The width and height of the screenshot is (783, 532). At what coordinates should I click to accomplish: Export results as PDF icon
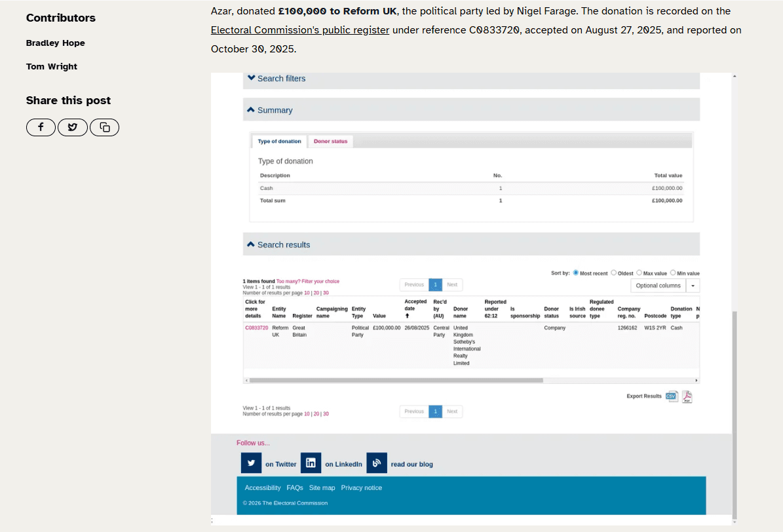tap(687, 396)
